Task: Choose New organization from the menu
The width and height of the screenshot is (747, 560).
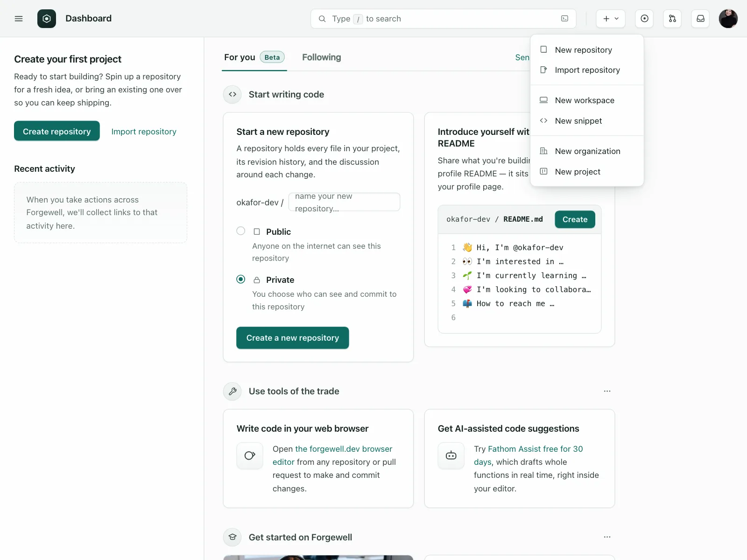Action: [587, 151]
